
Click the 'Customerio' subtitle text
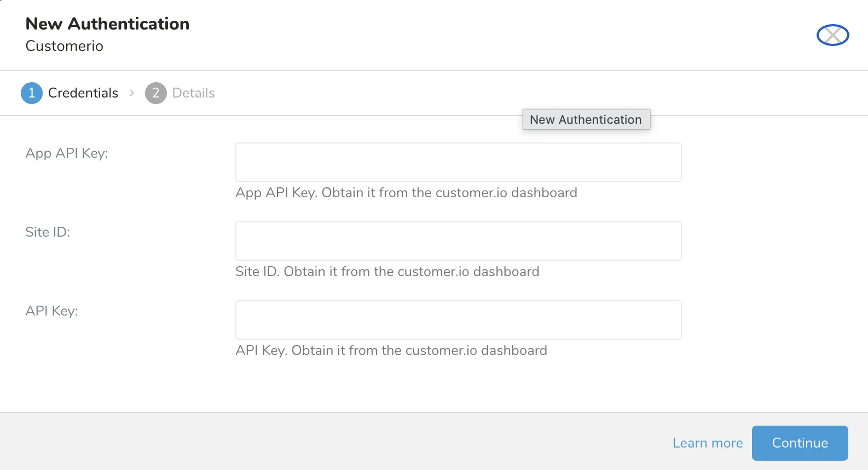[x=65, y=46]
